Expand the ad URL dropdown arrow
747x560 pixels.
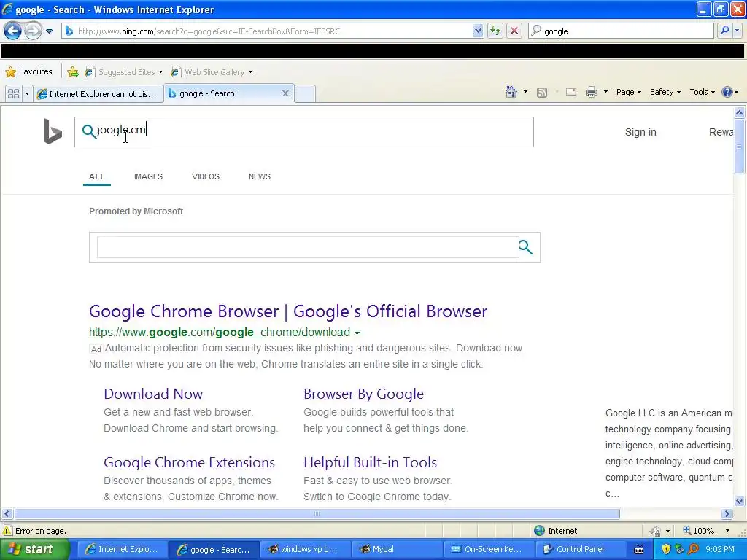tap(357, 332)
